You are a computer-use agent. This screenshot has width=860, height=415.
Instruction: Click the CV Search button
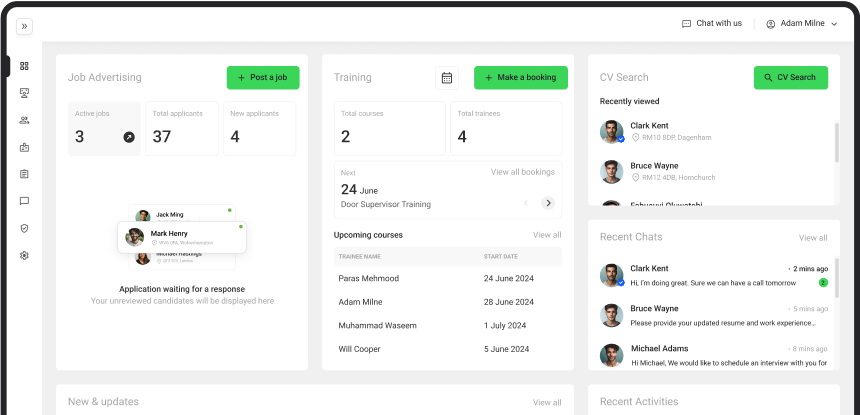pyautogui.click(x=791, y=78)
